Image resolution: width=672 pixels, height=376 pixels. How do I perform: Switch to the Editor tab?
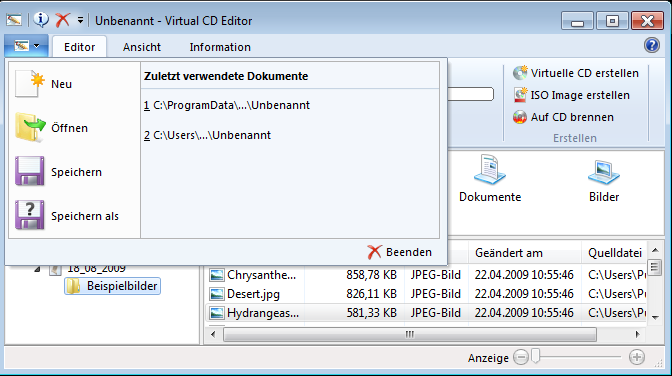[79, 47]
